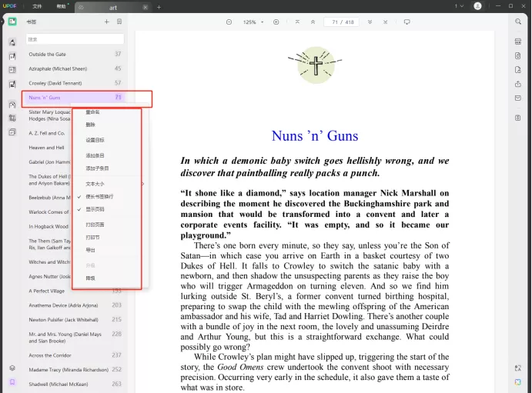Focus the bookmark search field
This screenshot has width=532, height=393.
click(x=75, y=39)
